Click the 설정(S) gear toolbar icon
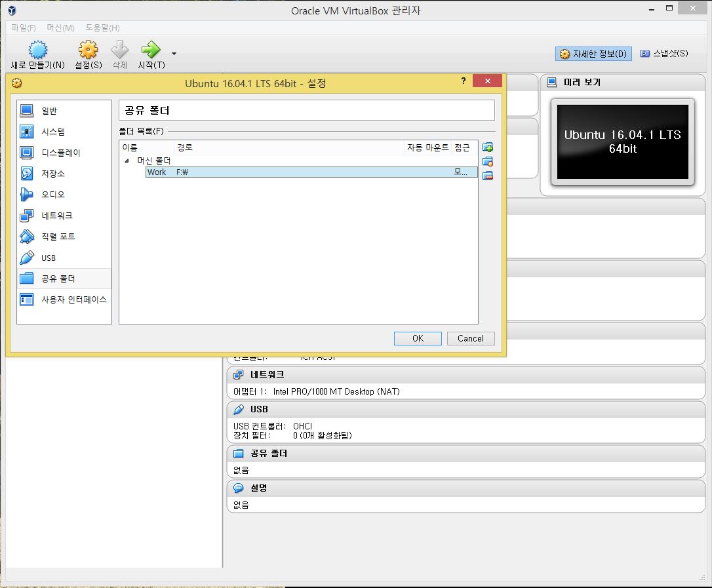This screenshot has height=588, width=712. click(x=88, y=50)
